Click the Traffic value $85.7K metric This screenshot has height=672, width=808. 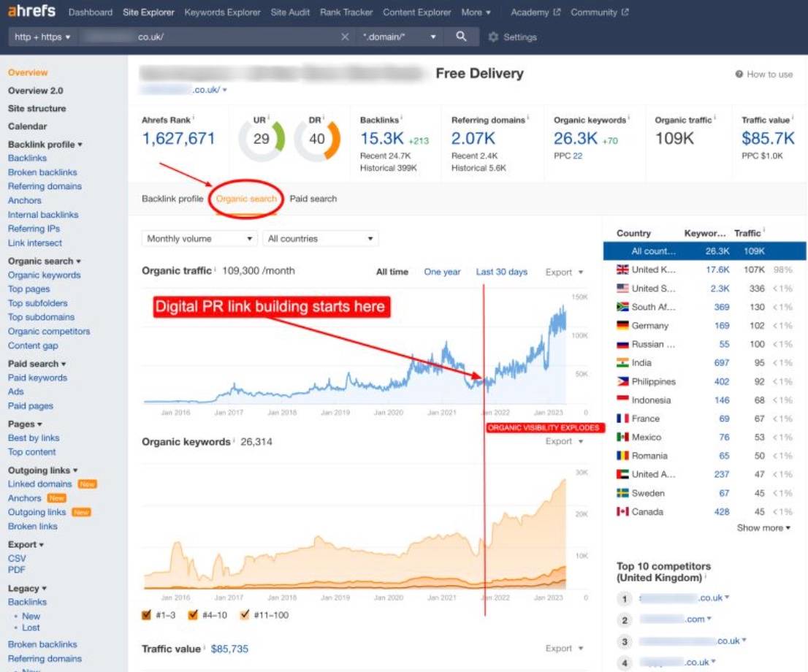[768, 138]
